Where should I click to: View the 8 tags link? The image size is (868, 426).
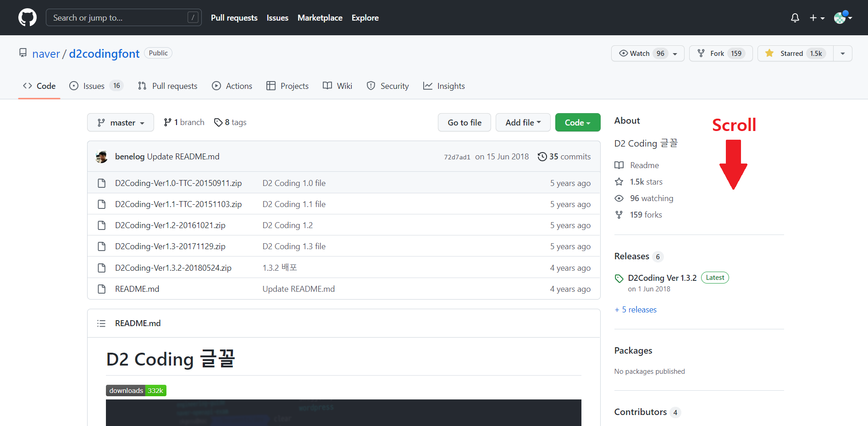tap(230, 122)
